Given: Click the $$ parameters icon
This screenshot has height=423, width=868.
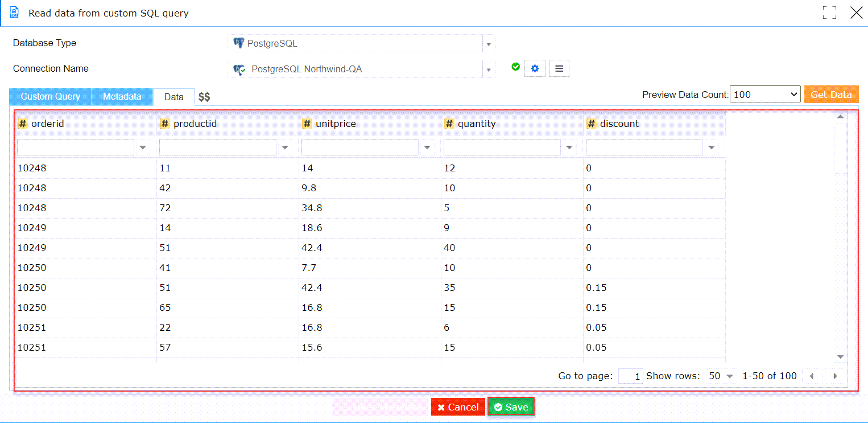Looking at the screenshot, I should coord(204,97).
